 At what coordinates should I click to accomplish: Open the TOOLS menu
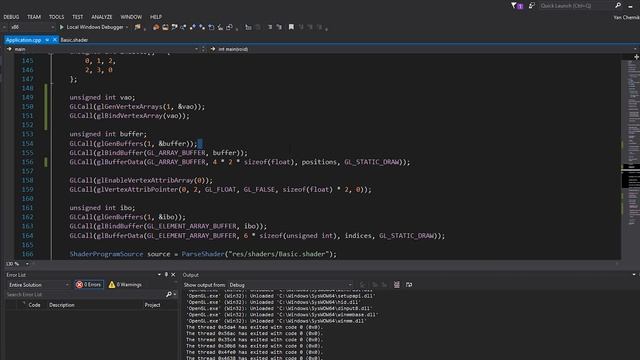tap(56, 17)
